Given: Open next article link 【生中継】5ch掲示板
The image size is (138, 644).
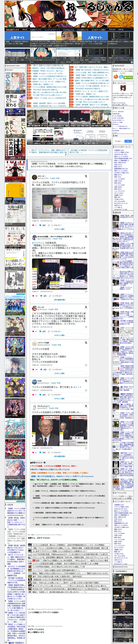Looking at the screenshot, I should 89,151.
